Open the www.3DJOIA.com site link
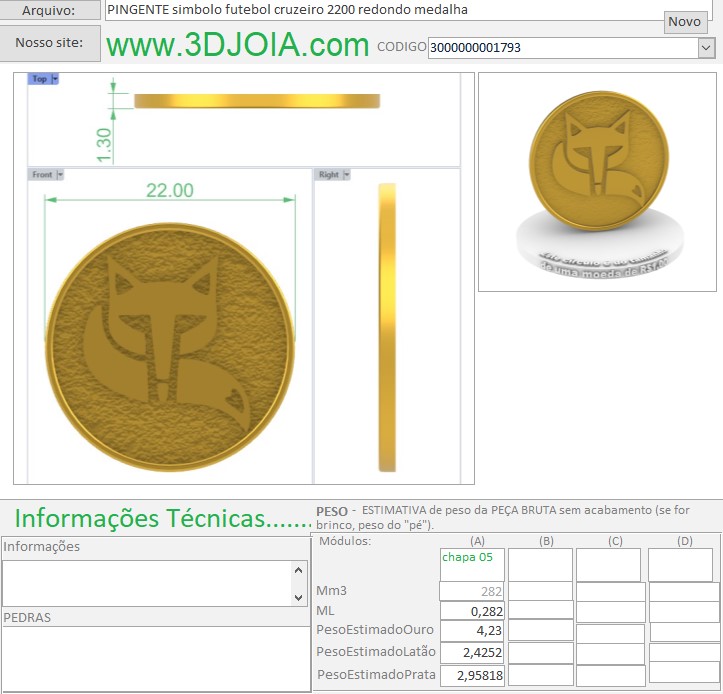 pos(237,45)
